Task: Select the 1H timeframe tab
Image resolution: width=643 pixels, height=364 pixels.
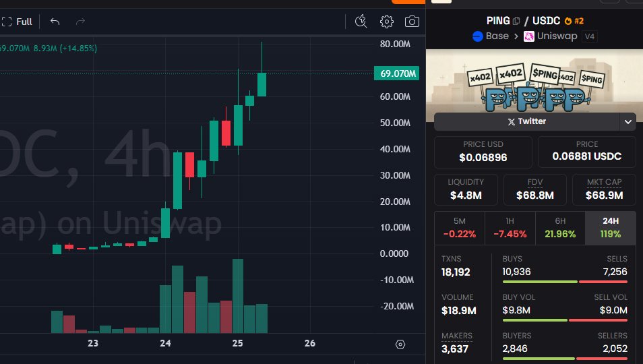Action: pos(510,228)
